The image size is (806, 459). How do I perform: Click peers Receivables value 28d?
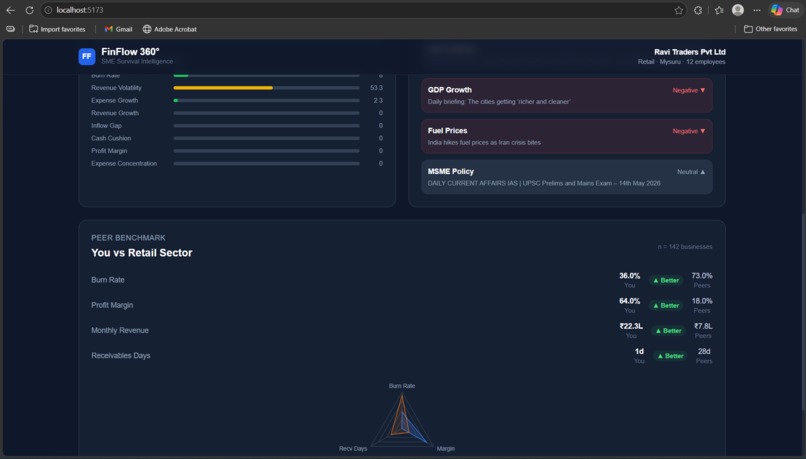[704, 352]
